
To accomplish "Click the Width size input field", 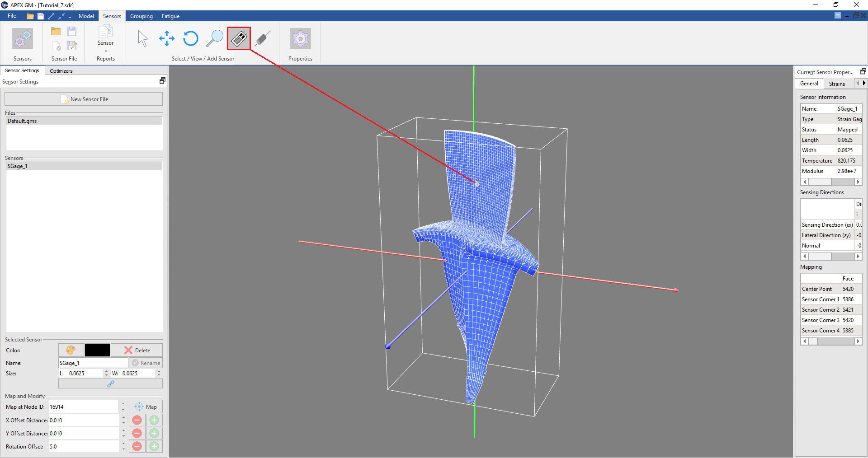I will (x=138, y=373).
